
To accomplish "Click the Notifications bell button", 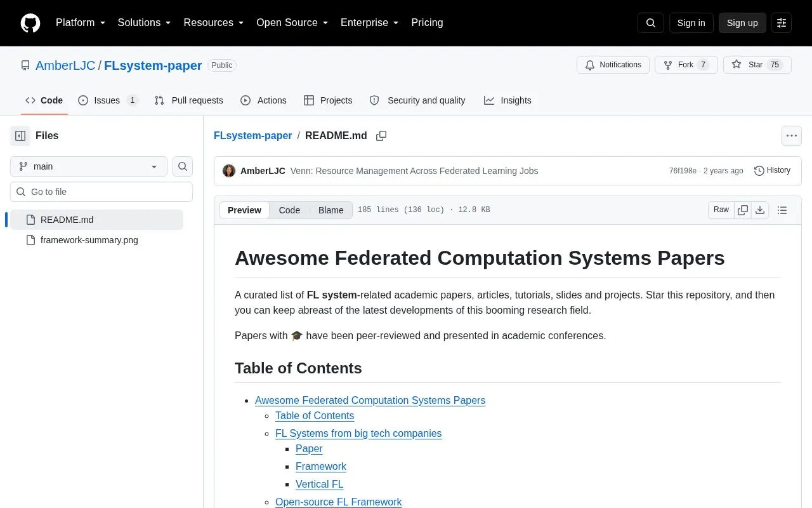I will [613, 65].
